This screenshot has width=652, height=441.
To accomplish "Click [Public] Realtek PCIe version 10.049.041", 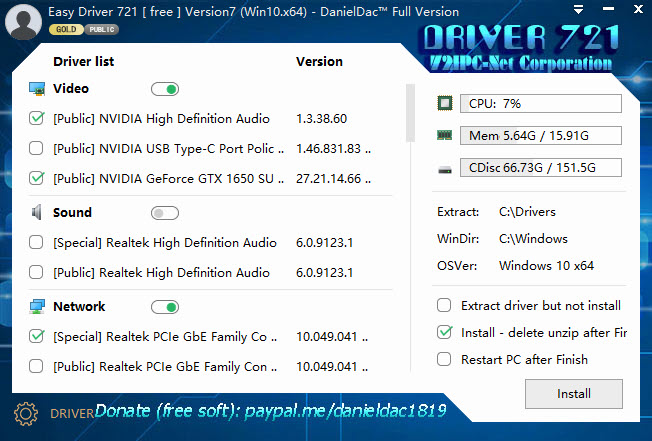I will click(332, 367).
